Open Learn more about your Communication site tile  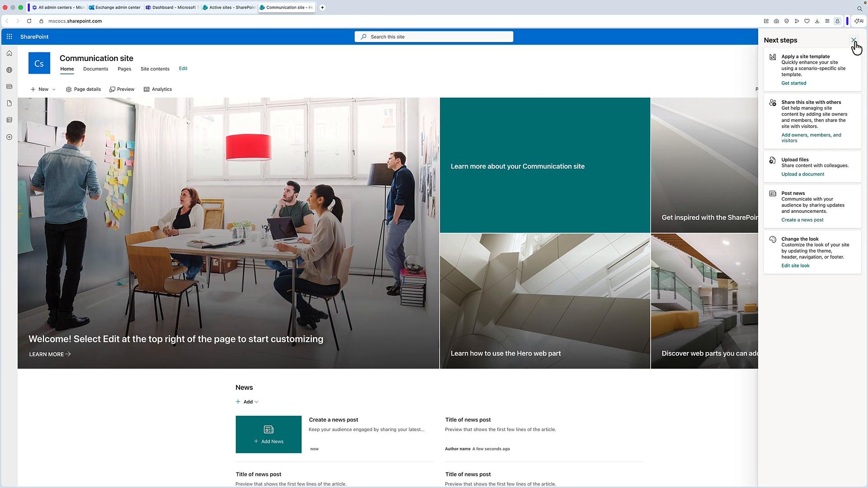(545, 165)
